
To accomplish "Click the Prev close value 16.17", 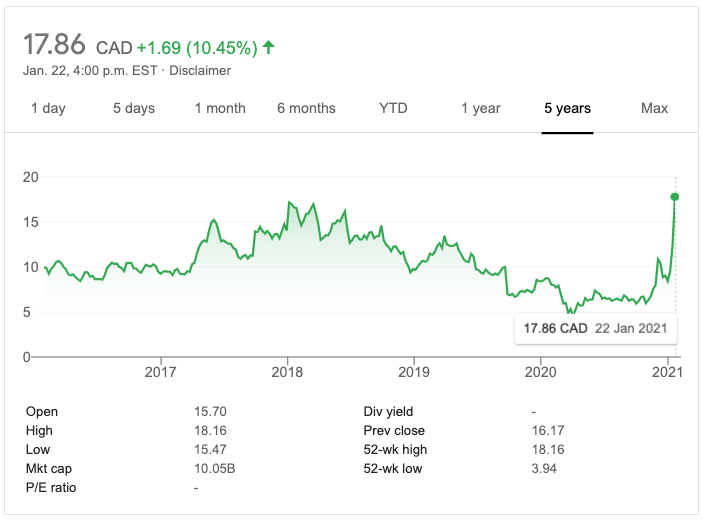I will (x=548, y=430).
